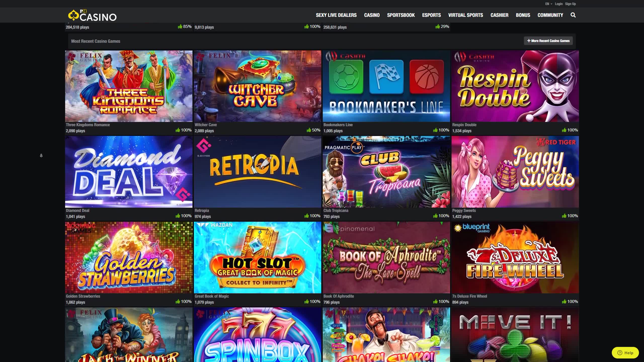
Task: Open Respin Double game thumbnail
Action: point(515,86)
